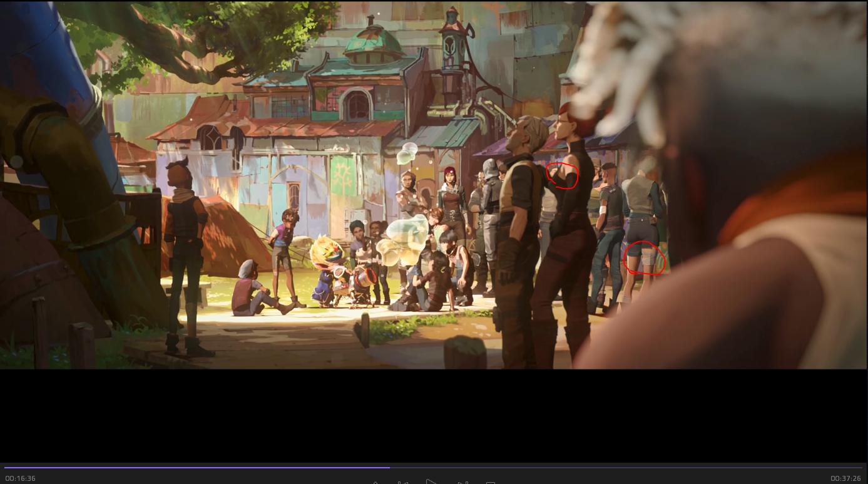
Task: Click the end of the purple progress fill
Action: [389, 467]
